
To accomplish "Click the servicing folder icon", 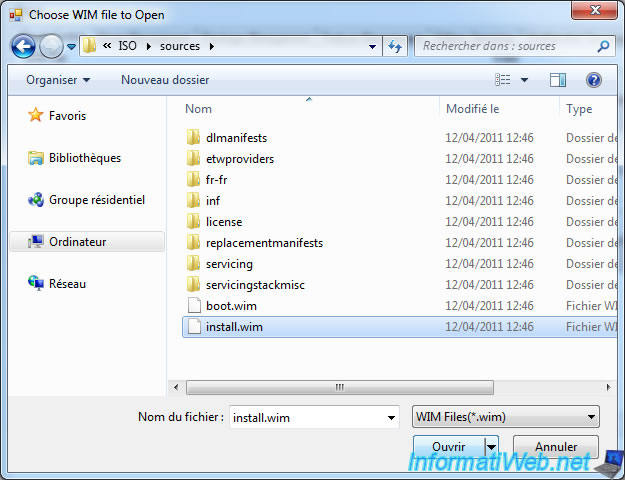I will [x=194, y=264].
